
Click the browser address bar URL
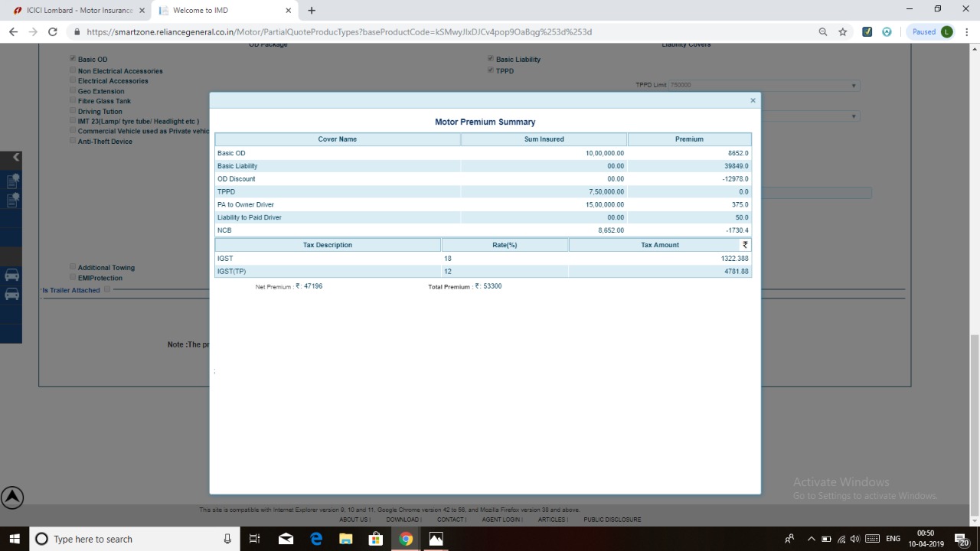pyautogui.click(x=339, y=32)
